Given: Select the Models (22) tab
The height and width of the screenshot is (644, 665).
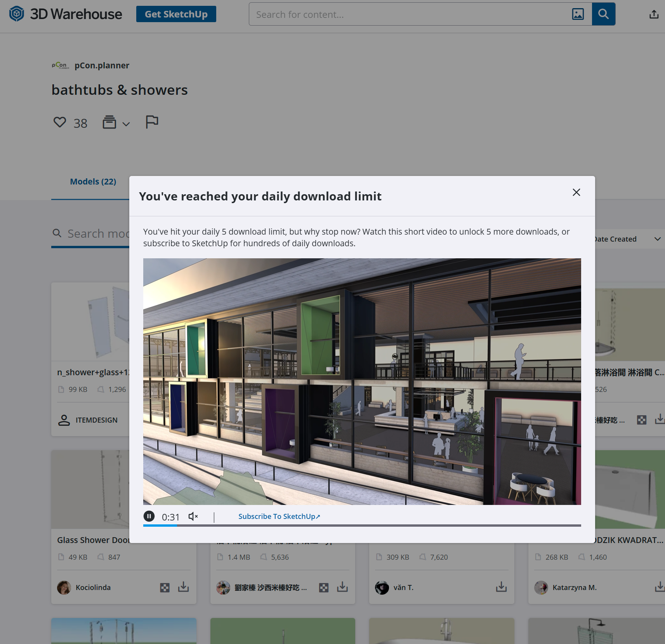Looking at the screenshot, I should coord(93,181).
